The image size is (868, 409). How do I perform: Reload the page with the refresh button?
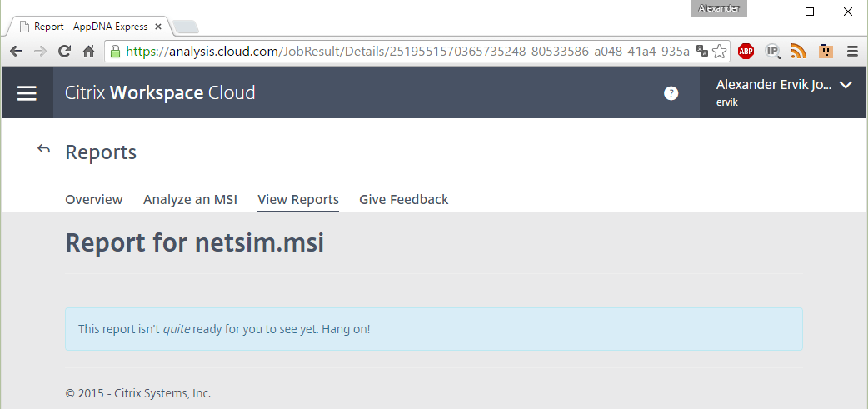(64, 52)
